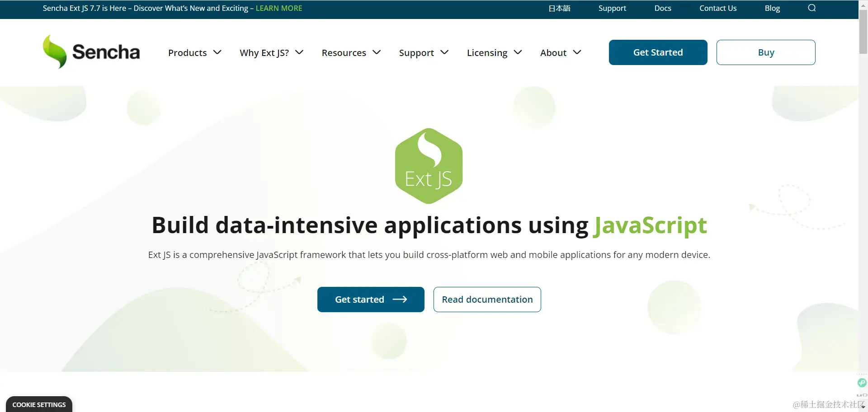Expand the Support nav chevron

click(x=444, y=52)
